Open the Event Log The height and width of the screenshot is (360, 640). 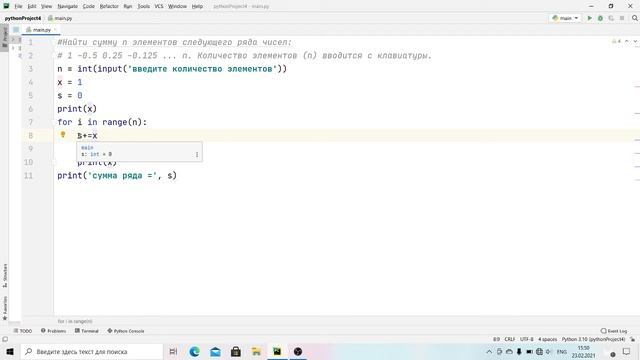[614, 331]
